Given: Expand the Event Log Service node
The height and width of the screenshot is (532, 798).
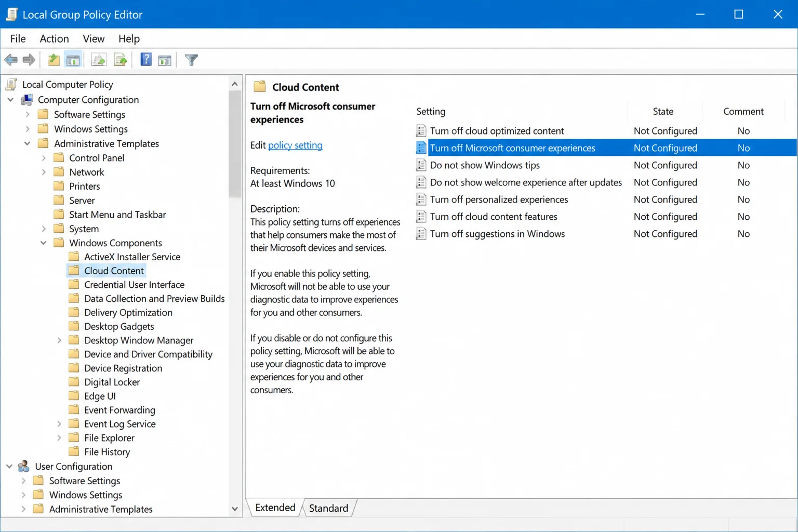Looking at the screenshot, I should pos(59,424).
